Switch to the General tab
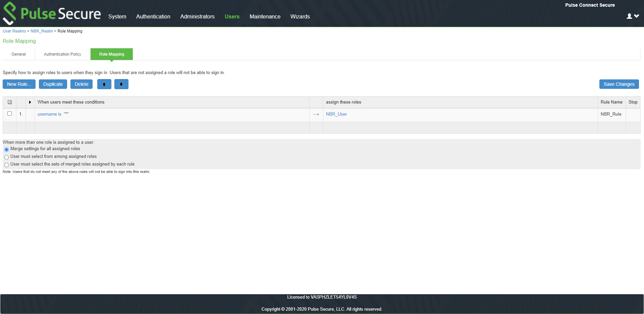 pyautogui.click(x=18, y=54)
